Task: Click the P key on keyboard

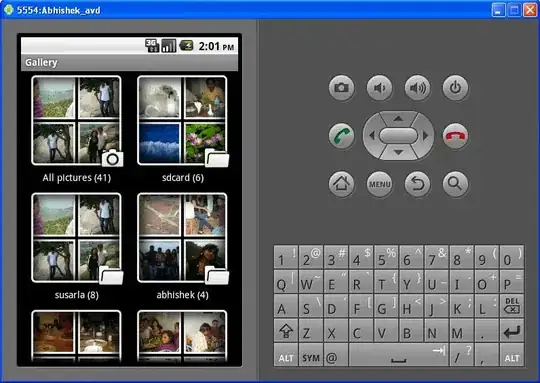Action: click(512, 281)
